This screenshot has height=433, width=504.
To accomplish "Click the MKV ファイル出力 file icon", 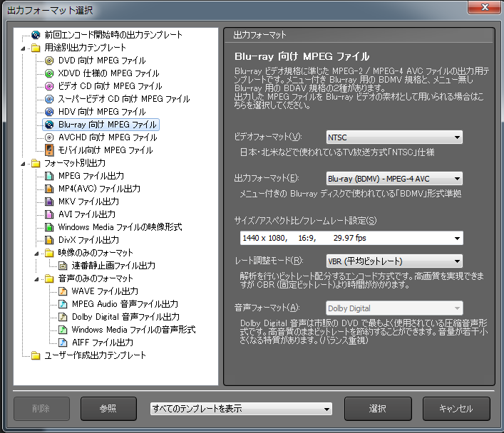I will coord(49,202).
